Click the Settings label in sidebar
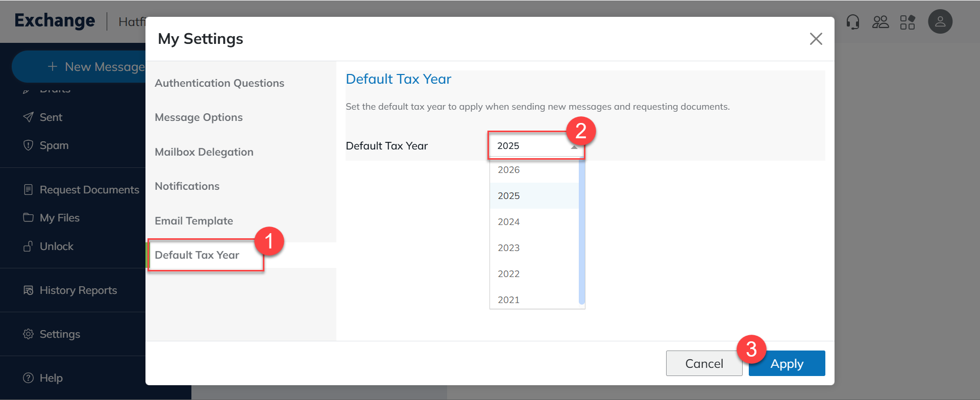Viewport: 980px width, 400px height. pyautogui.click(x=60, y=334)
